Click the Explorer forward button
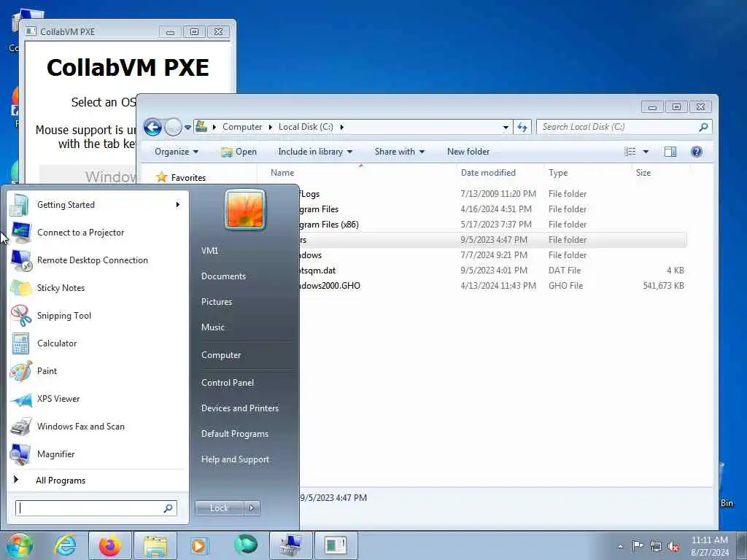Image resolution: width=747 pixels, height=560 pixels. 173,127
